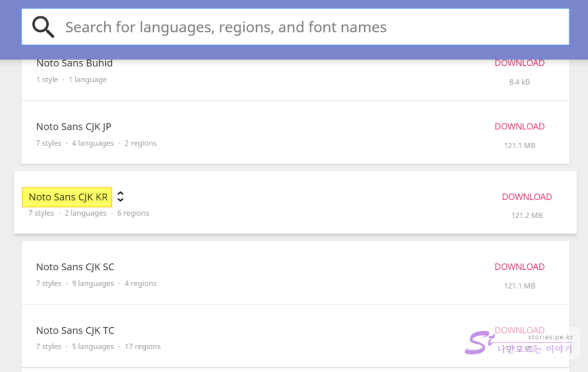Open the Noto Sans CJK JP entry title

click(74, 127)
